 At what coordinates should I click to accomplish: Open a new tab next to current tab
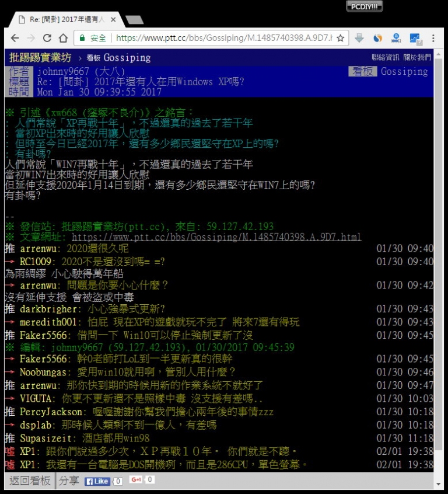click(x=134, y=20)
